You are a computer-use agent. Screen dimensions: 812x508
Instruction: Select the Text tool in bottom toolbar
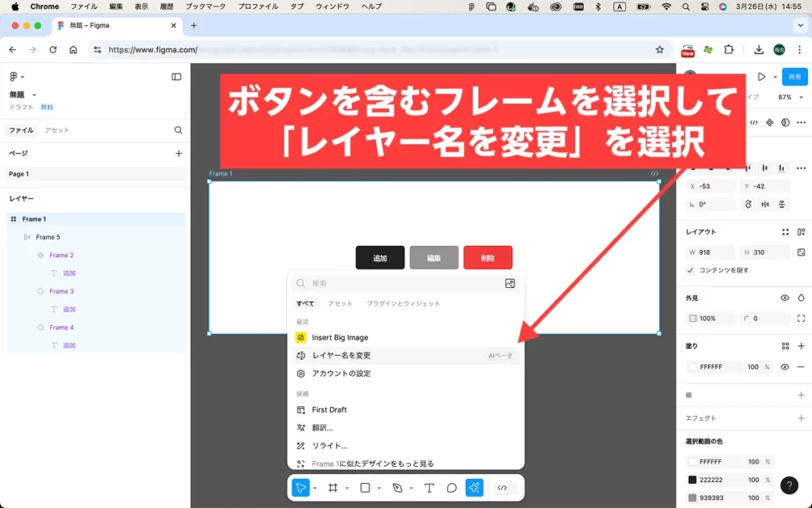click(x=429, y=488)
